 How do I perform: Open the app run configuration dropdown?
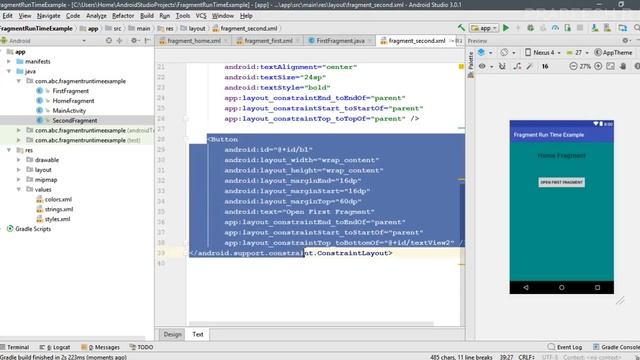(484, 28)
